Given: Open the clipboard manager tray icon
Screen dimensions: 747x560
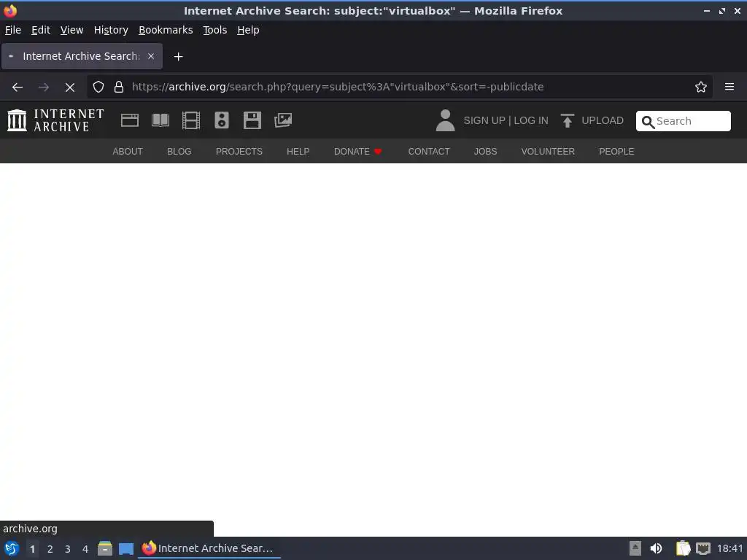Looking at the screenshot, I should 683,548.
